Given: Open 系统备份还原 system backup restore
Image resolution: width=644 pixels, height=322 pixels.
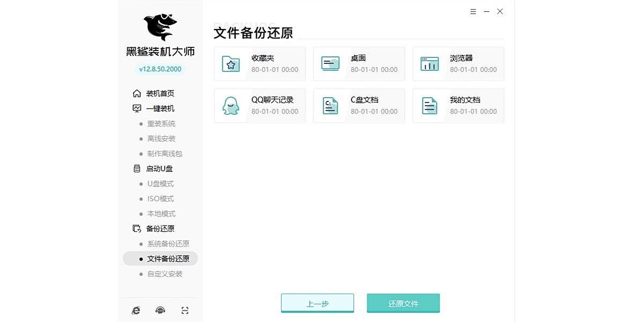Looking at the screenshot, I should [168, 244].
